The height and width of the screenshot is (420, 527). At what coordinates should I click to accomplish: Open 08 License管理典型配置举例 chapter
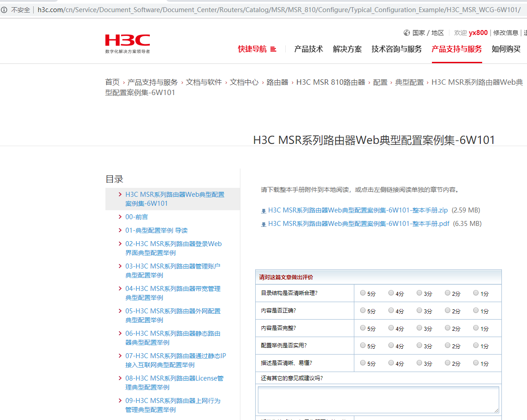[174, 383]
